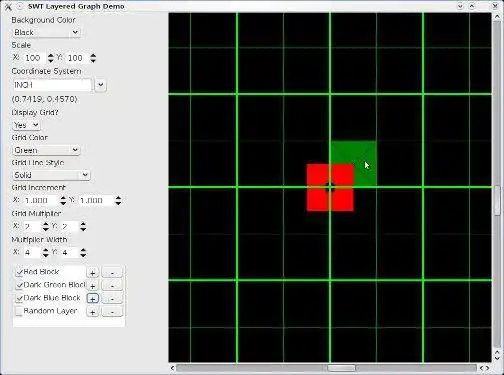Decrease Grid Multiplier X value

click(46, 229)
